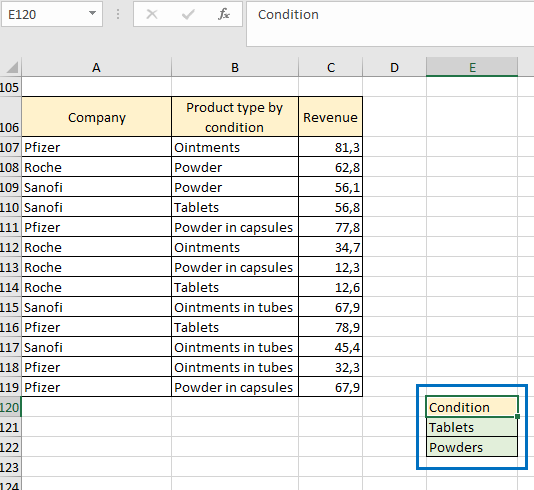
Task: Select column E header
Action: [x=472, y=67]
